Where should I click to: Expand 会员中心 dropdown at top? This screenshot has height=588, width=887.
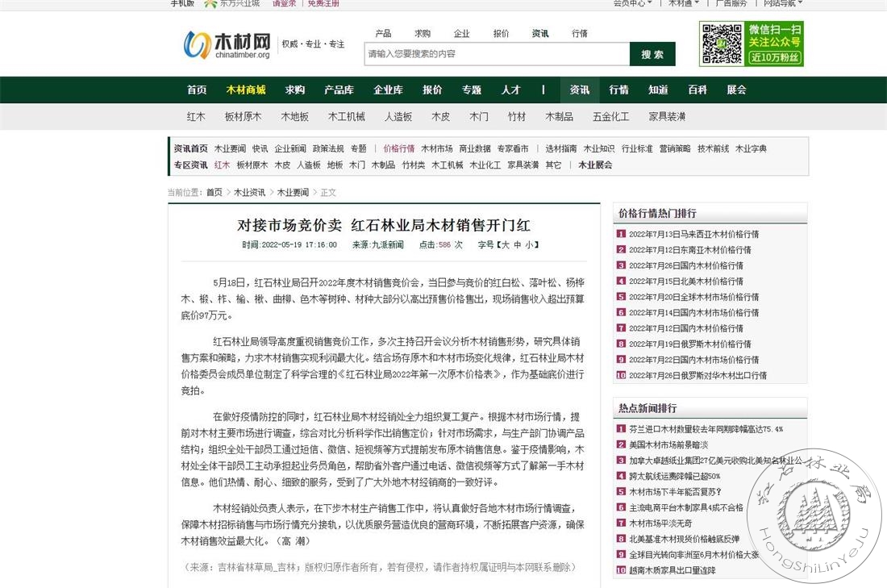click(x=632, y=3)
